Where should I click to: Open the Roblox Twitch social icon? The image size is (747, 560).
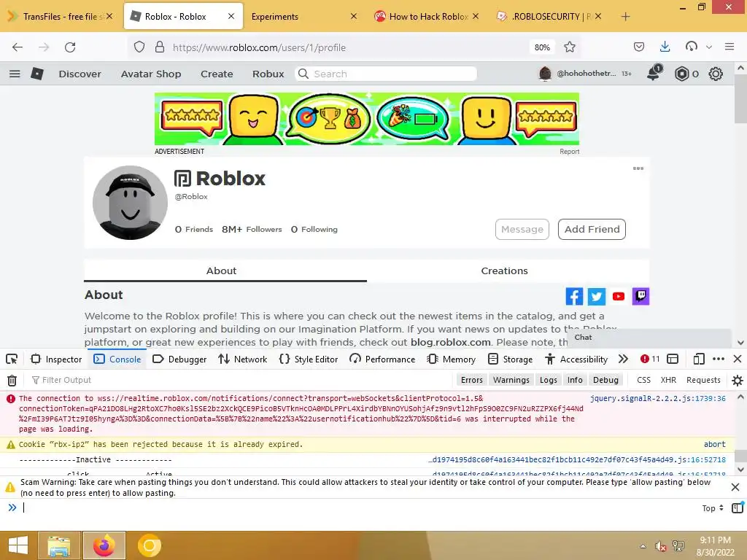click(640, 296)
